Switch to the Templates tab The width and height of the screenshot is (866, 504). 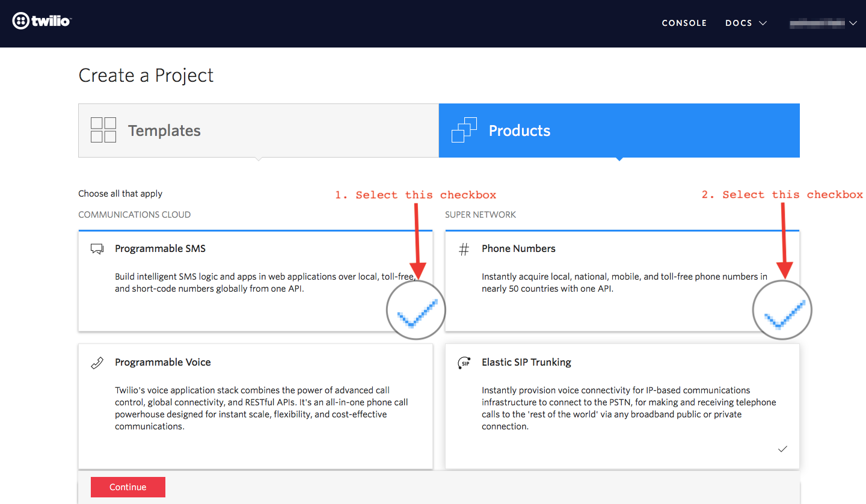click(x=259, y=131)
